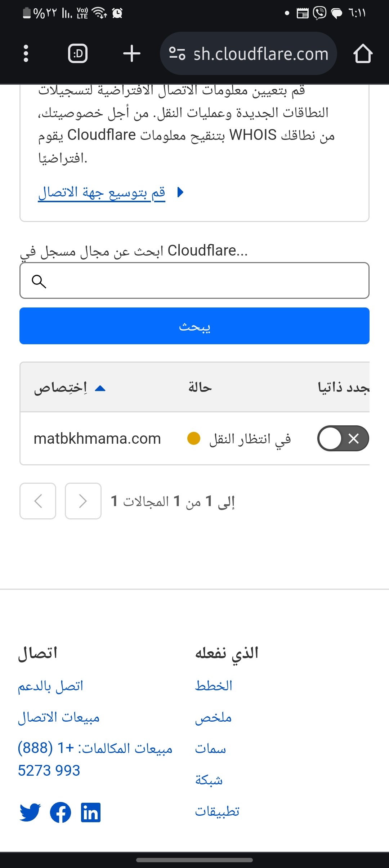Click the blue يبحث search button
389x868 pixels.
point(194,326)
